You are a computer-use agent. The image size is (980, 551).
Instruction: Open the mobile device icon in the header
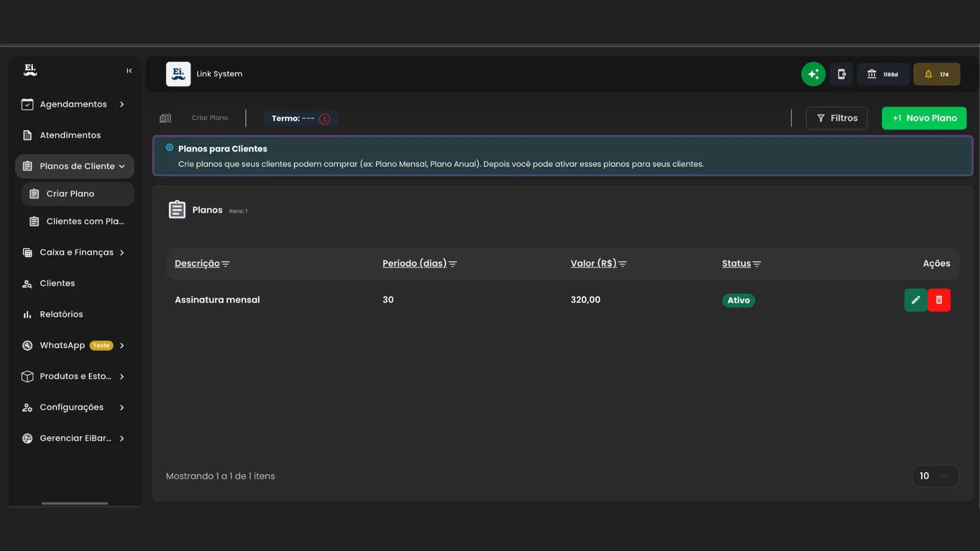pyautogui.click(x=842, y=74)
